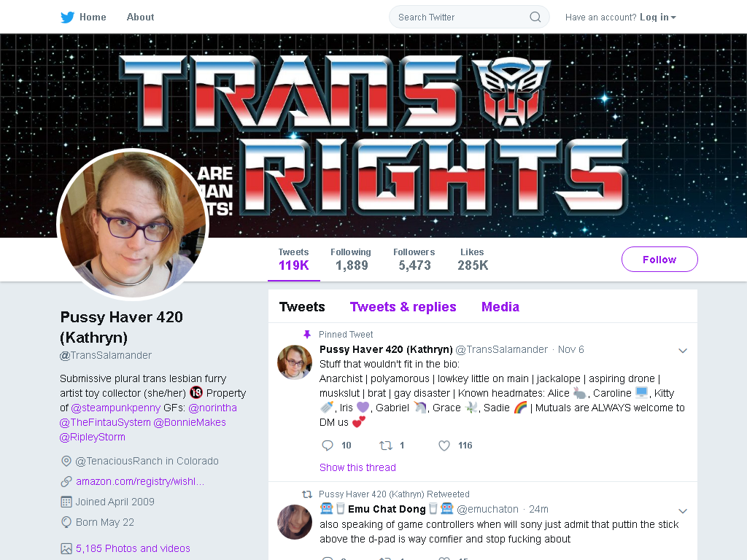View the Followers count of 5,473
The image size is (747, 560).
414,260
